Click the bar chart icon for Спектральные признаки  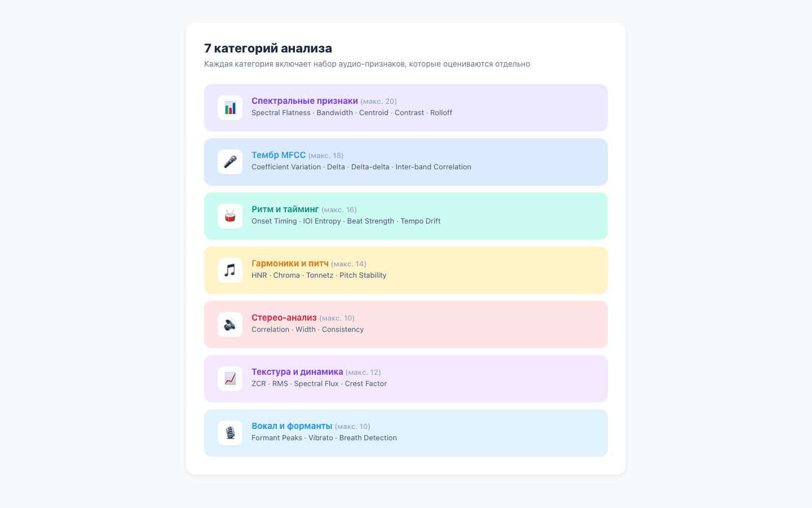click(x=230, y=108)
